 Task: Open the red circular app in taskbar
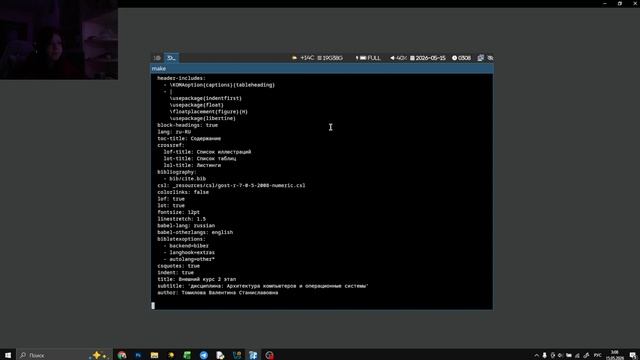coord(269,355)
